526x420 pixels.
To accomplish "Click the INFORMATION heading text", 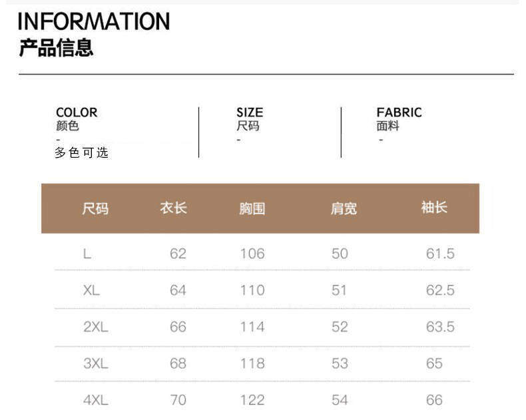I will pyautogui.click(x=93, y=21).
